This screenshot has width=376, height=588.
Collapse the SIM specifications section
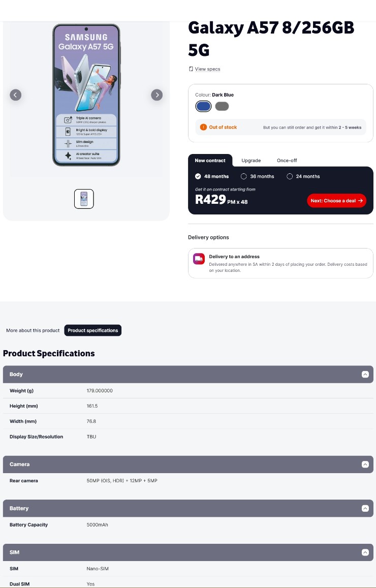pyautogui.click(x=365, y=552)
